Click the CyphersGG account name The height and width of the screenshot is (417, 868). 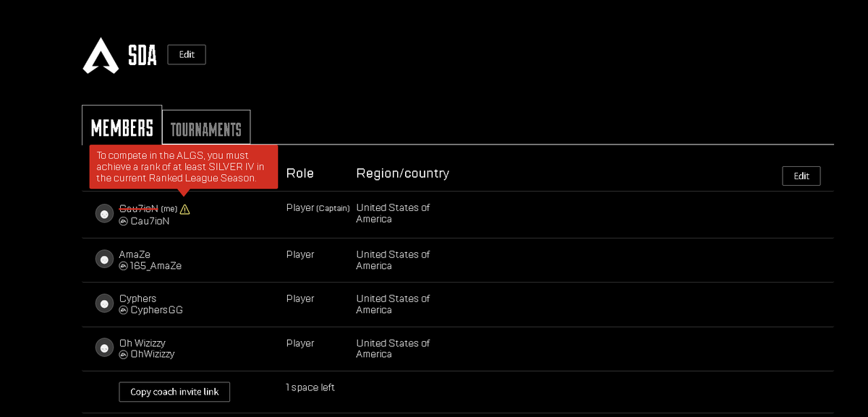(x=156, y=310)
